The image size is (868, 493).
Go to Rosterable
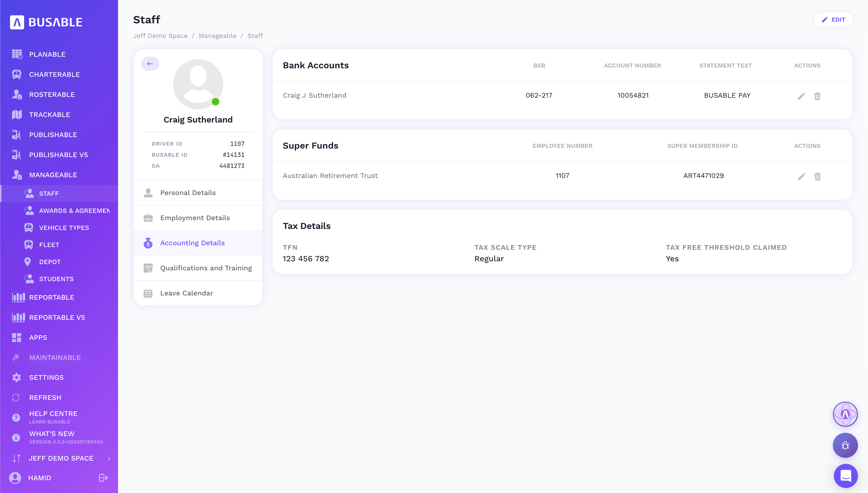pyautogui.click(x=59, y=94)
